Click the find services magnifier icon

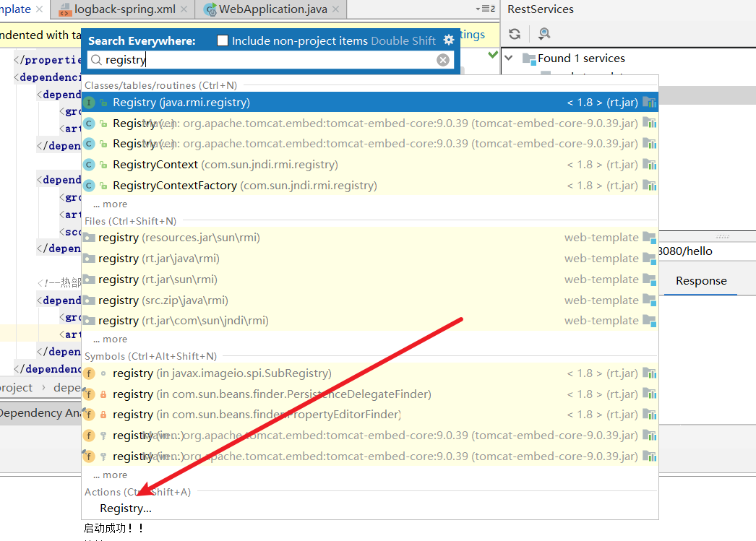544,34
